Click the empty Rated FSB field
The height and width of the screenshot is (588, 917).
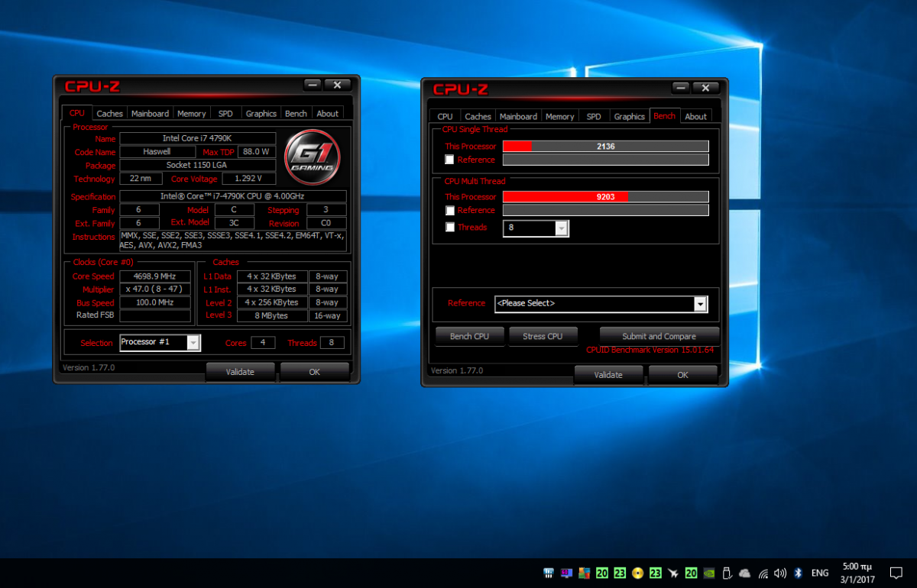tap(155, 315)
